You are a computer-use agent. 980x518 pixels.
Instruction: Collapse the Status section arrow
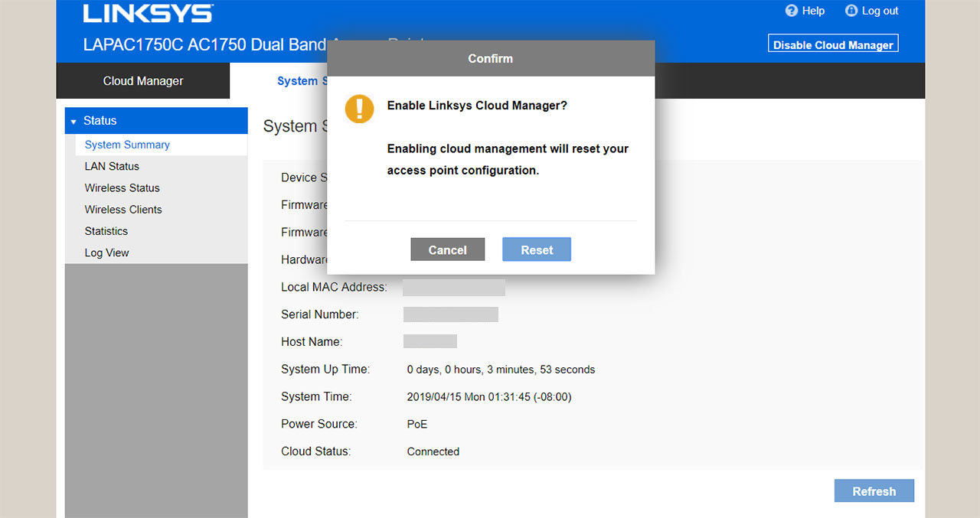point(73,122)
